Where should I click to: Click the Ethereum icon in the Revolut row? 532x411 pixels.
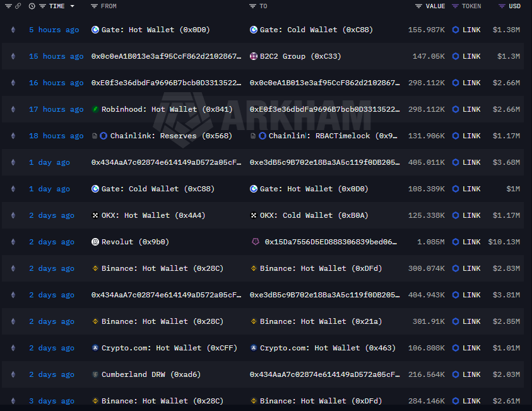[13, 242]
